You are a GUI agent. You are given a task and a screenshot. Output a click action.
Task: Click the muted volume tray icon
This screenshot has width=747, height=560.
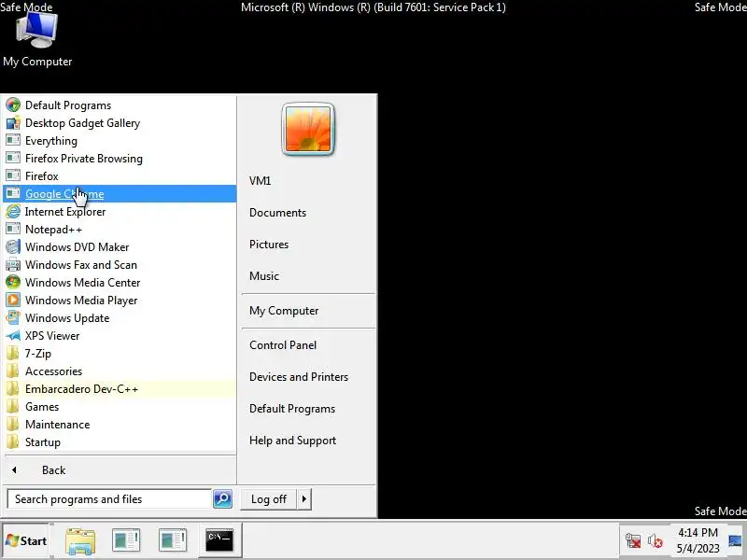click(655, 541)
